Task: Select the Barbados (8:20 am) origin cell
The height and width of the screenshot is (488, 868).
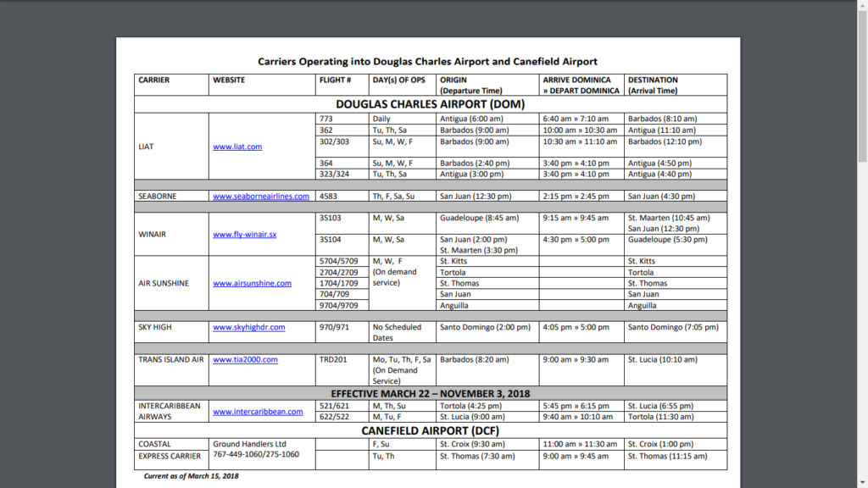Action: click(x=487, y=370)
